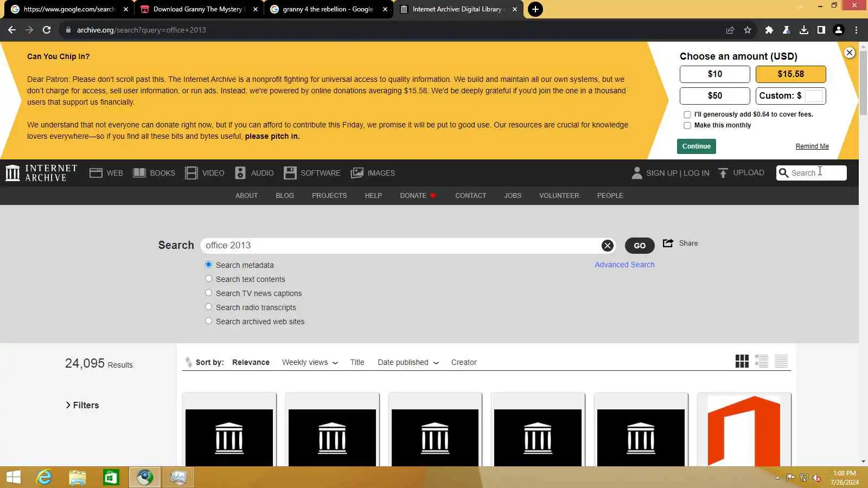The height and width of the screenshot is (488, 868).
Task: Switch results to extended list view
Action: point(762,361)
